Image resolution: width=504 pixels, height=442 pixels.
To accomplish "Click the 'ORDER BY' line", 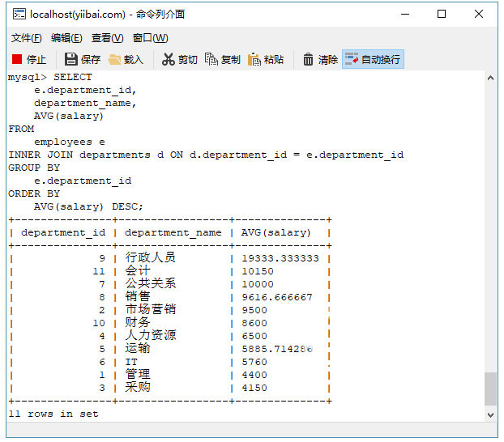I will pyautogui.click(x=34, y=194).
